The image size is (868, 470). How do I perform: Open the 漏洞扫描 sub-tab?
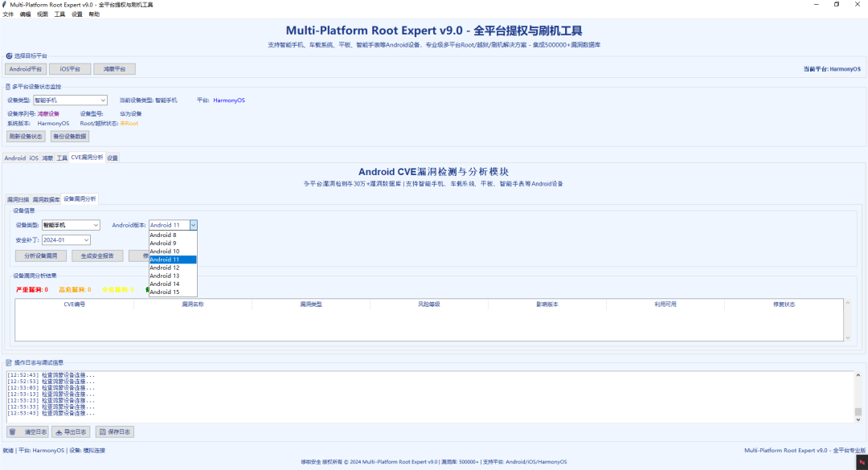(x=18, y=199)
